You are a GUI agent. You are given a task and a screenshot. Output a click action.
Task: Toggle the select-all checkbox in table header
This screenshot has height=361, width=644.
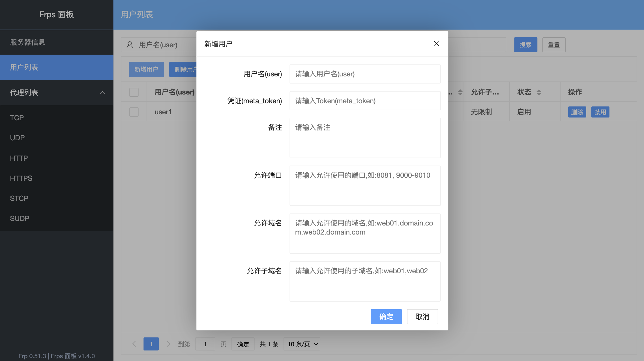pyautogui.click(x=134, y=92)
